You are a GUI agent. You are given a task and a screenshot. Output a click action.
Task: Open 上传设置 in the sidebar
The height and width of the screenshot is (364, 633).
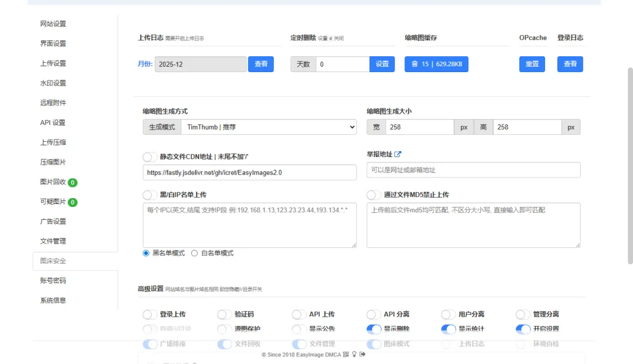click(x=53, y=63)
